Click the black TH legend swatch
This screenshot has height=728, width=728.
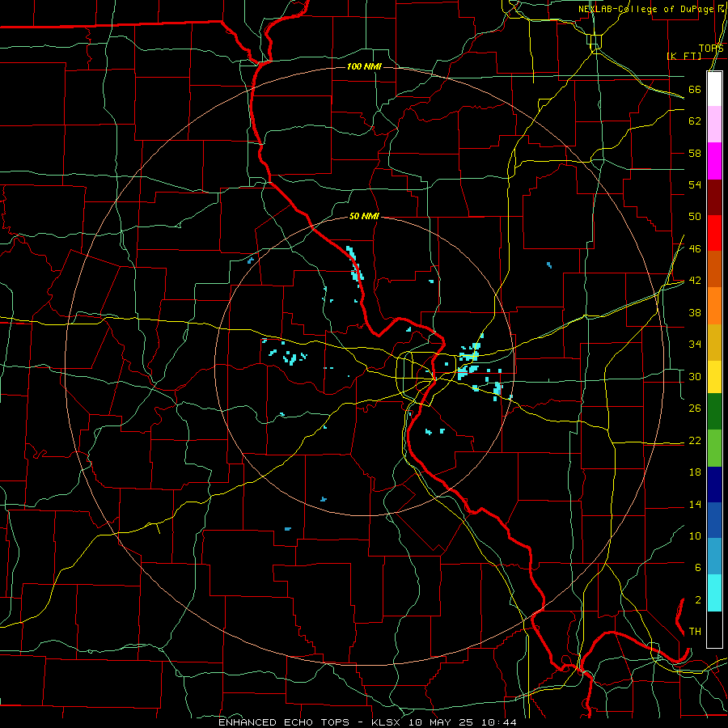click(714, 629)
